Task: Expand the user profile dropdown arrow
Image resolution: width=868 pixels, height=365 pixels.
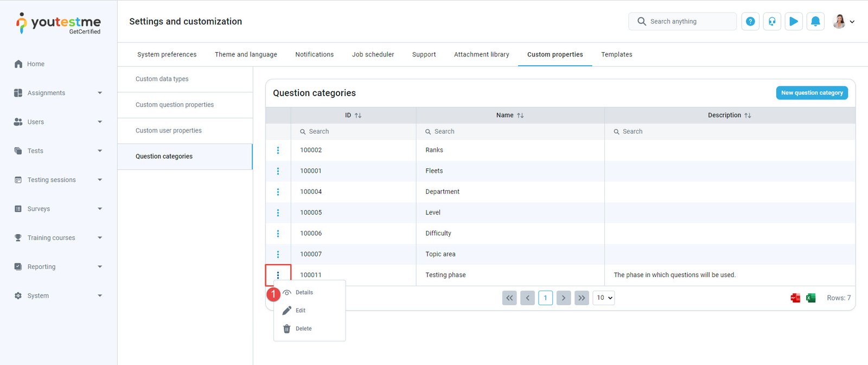Action: tap(852, 22)
